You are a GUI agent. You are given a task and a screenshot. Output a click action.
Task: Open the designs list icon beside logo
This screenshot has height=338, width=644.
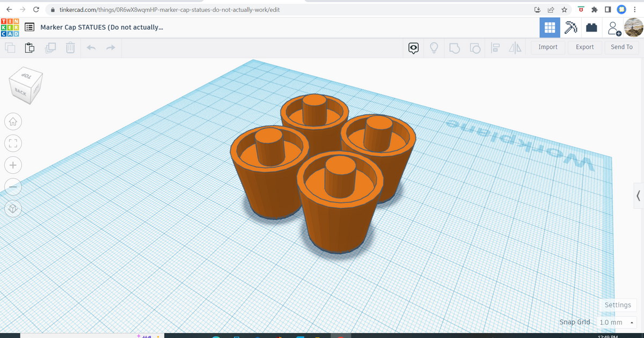point(30,27)
